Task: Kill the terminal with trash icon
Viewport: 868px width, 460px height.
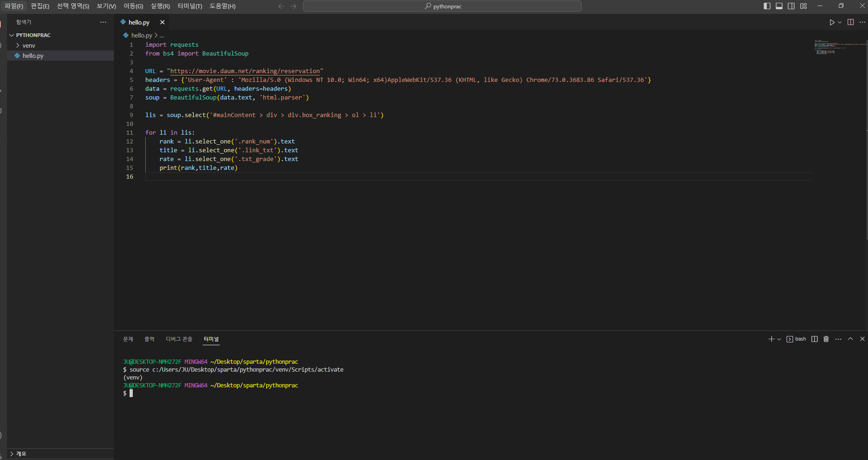Action: [826, 339]
